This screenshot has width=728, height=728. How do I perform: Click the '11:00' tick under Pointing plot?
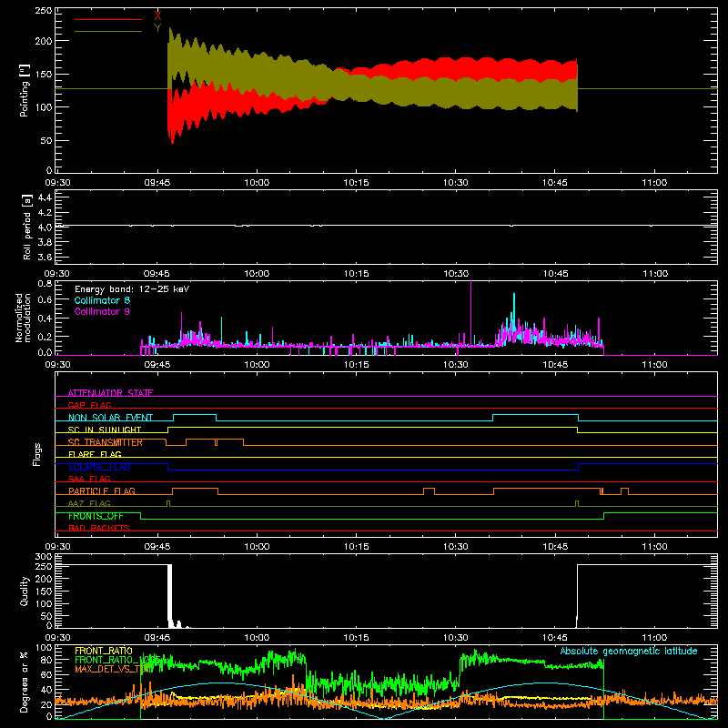tap(654, 183)
